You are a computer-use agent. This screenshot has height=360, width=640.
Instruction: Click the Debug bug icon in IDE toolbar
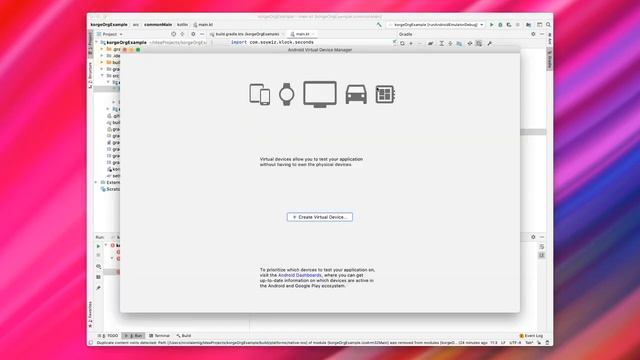click(x=500, y=25)
